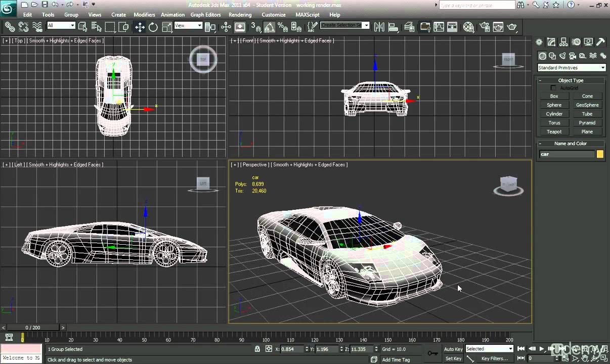This screenshot has height=364, width=610.
Task: Open the Modifiers menu
Action: tap(144, 15)
